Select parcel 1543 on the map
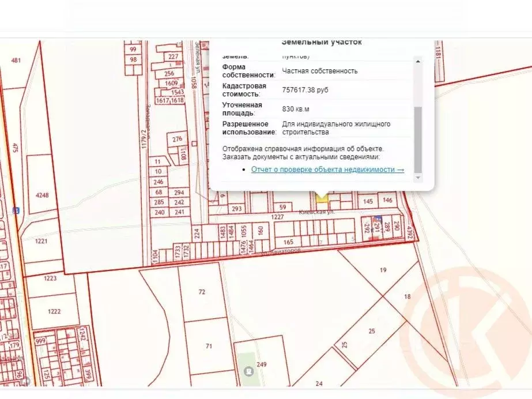 click(177, 92)
